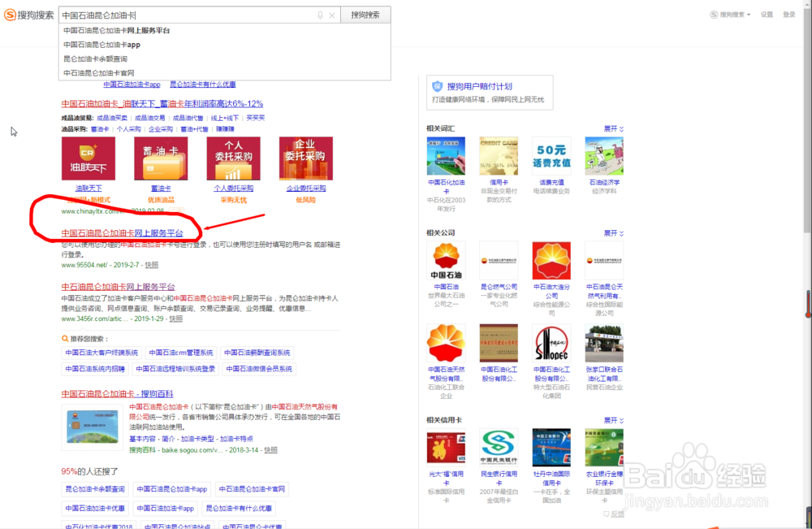Search related 中国石油加油卡优惠 tag
This screenshot has width=812, height=529.
[95, 508]
